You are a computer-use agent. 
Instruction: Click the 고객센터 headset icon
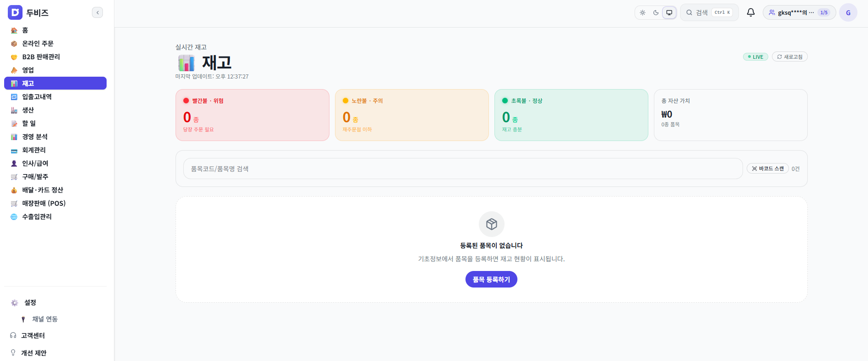tap(13, 336)
